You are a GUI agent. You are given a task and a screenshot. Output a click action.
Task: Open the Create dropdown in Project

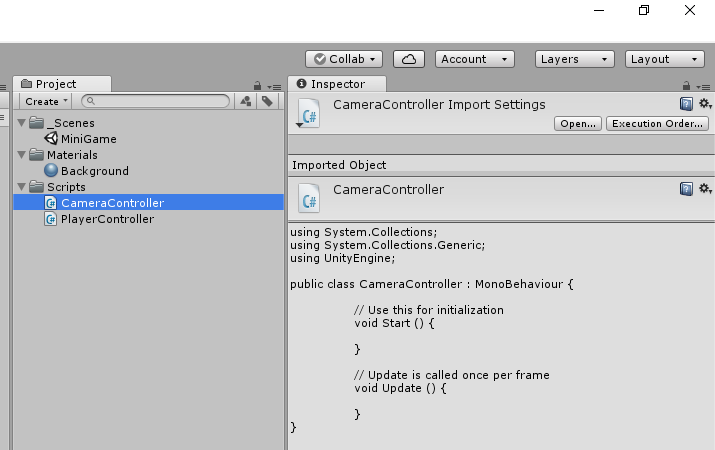click(x=45, y=101)
